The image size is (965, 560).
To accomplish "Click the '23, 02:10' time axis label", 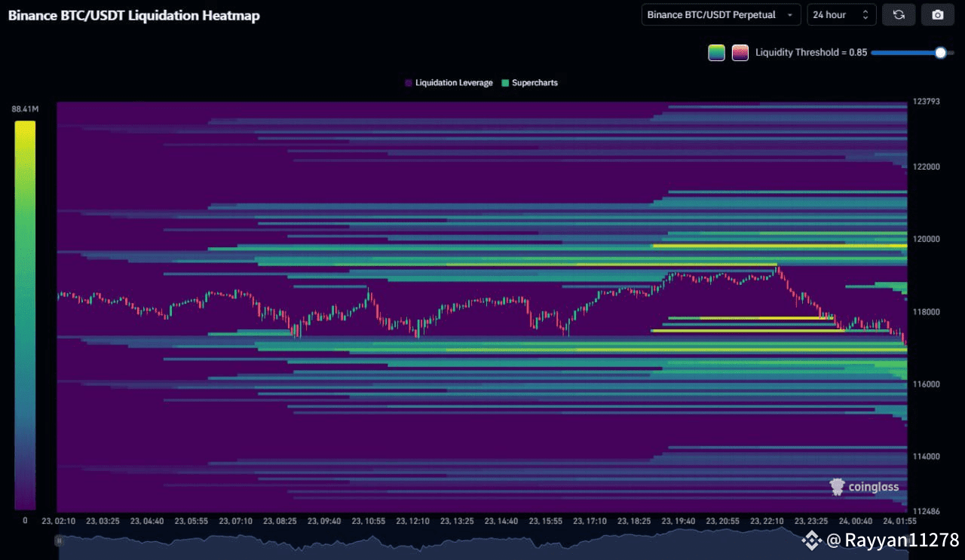I will (58, 521).
